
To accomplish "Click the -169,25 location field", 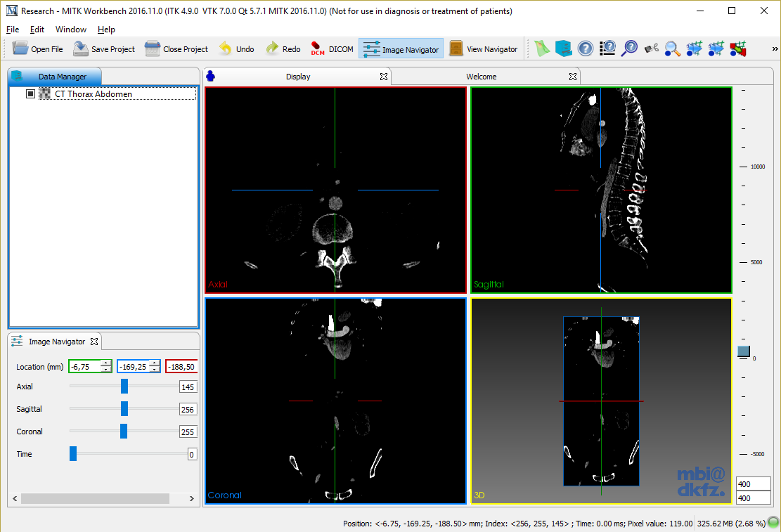I will click(x=134, y=367).
